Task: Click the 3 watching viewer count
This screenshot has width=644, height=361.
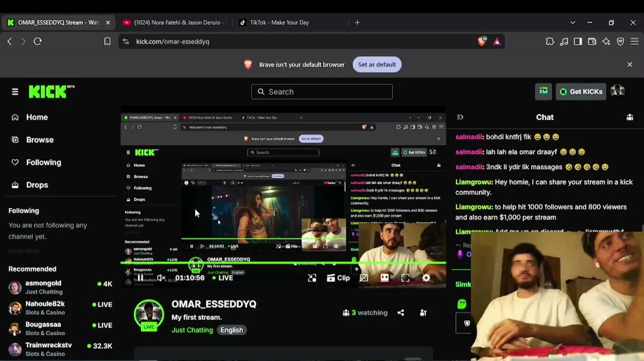Action: (x=365, y=313)
